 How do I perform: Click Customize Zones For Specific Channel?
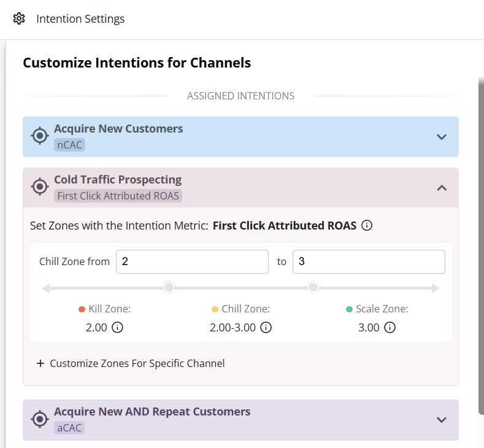[x=137, y=363]
